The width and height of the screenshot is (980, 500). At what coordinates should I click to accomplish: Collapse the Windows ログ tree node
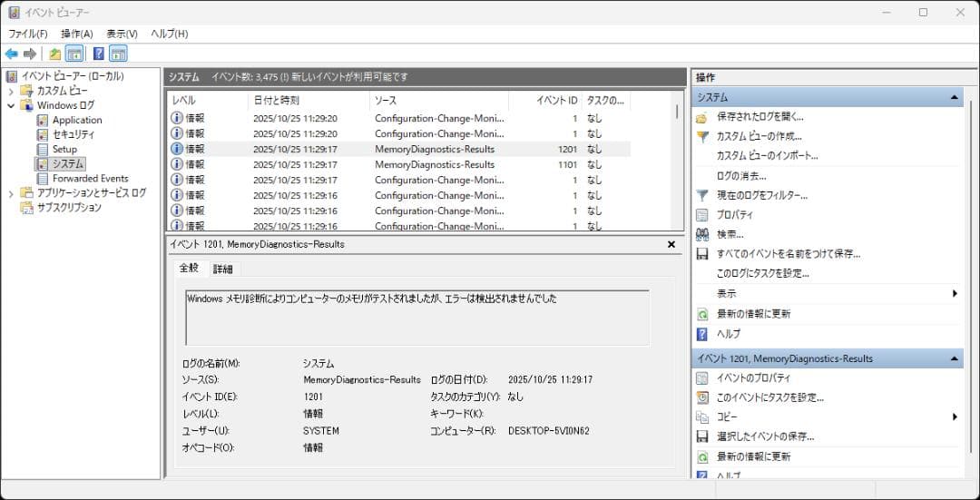pos(11,105)
